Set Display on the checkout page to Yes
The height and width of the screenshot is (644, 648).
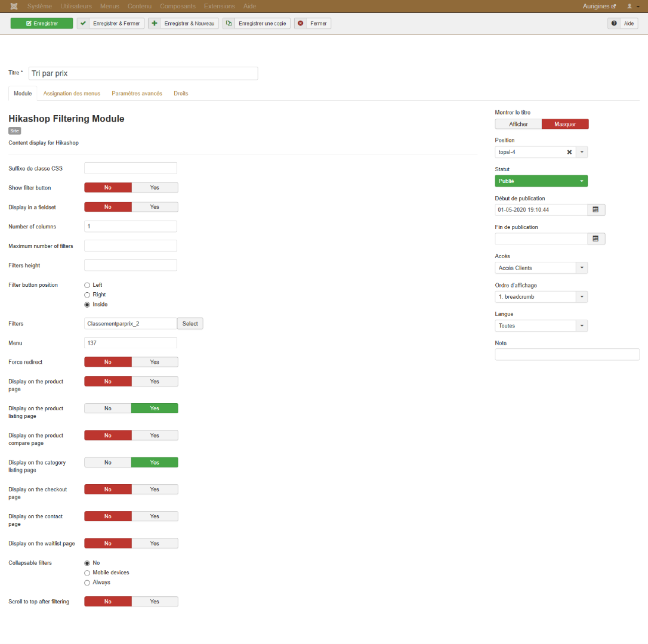[x=155, y=490]
